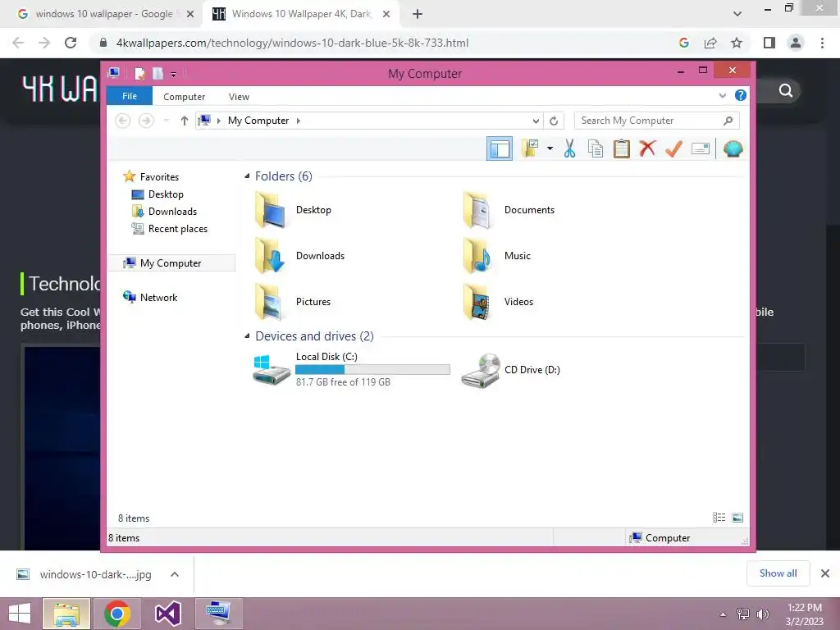Select Desktop under Favorites
Screen dimensions: 840x630
pyautogui.click(x=166, y=194)
